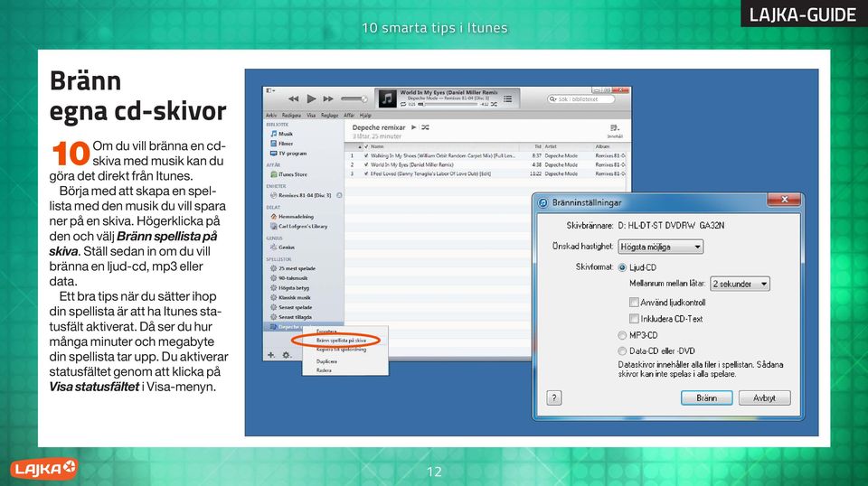The height and width of the screenshot is (486, 868).
Task: Choose Duplicera in the context menu
Action: tap(326, 361)
